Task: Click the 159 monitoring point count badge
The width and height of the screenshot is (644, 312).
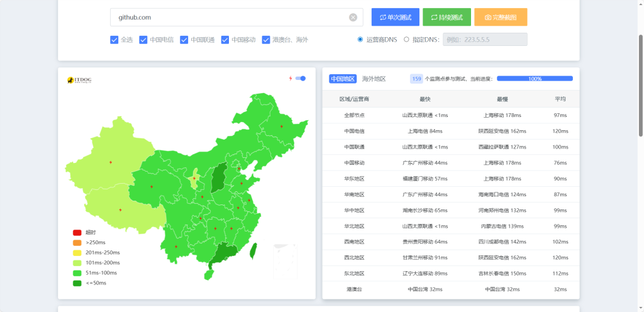Action: point(416,79)
